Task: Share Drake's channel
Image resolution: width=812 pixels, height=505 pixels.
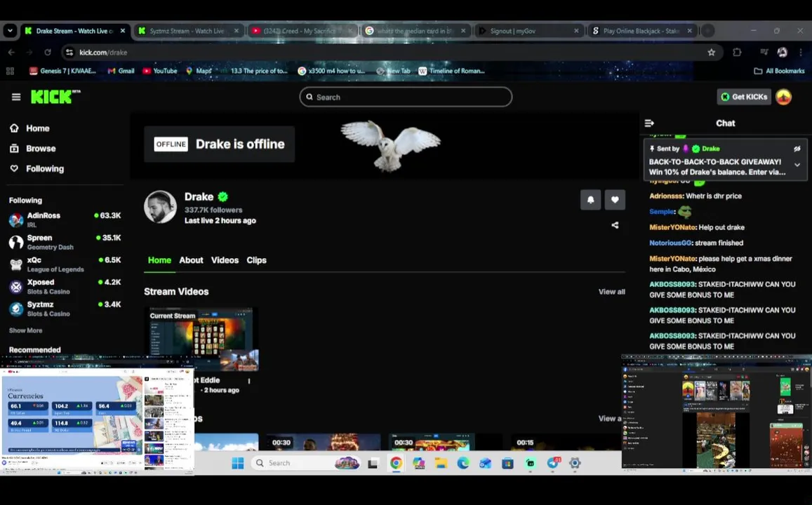Action: click(615, 225)
